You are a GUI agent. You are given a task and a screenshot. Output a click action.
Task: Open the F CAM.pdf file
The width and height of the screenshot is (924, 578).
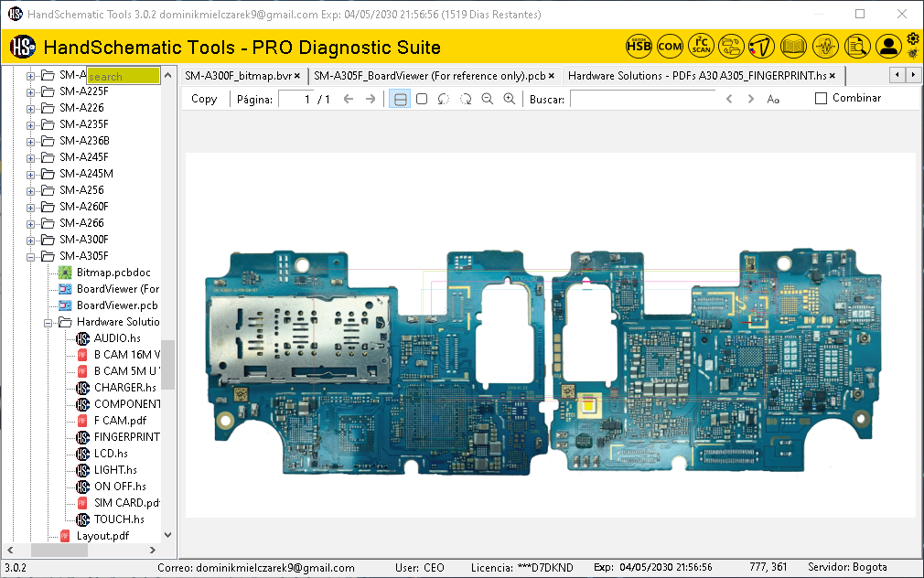[120, 421]
